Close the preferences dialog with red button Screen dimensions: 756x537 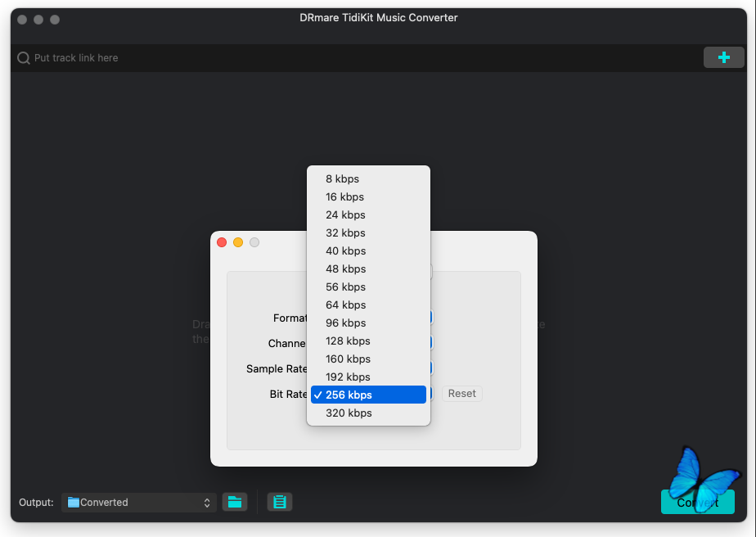[x=222, y=242]
